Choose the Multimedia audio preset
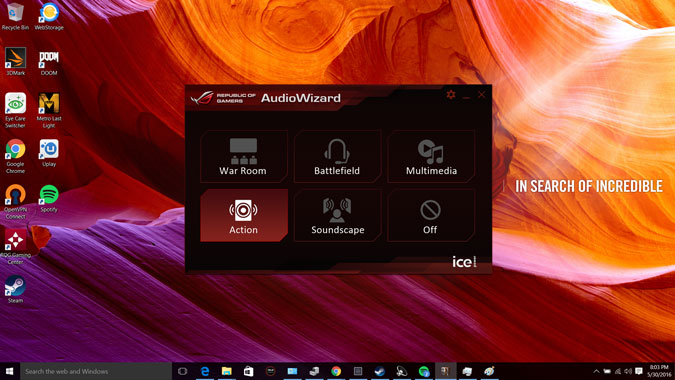 coord(431,156)
